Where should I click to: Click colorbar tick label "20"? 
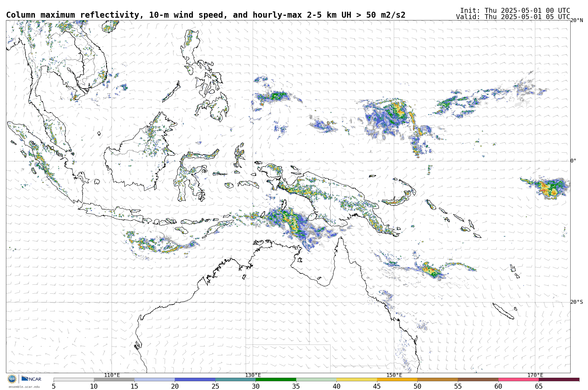pyautogui.click(x=175, y=386)
